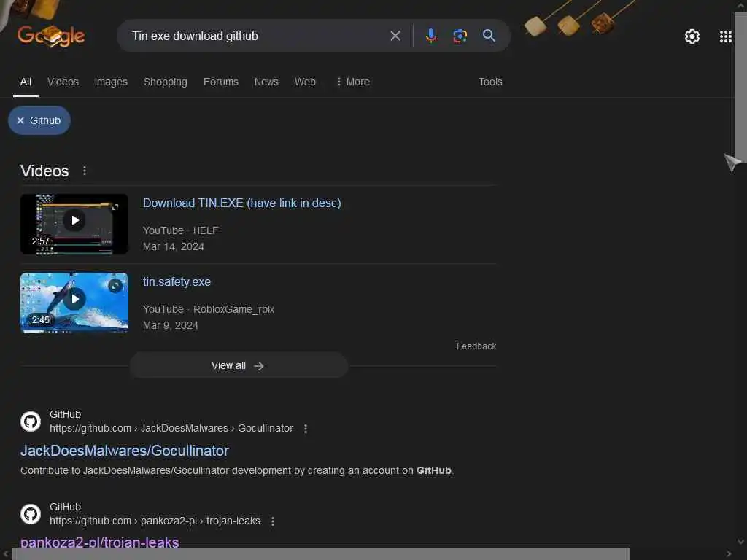The height and width of the screenshot is (560, 747).
Task: Click the horizontal scrollbar at bottom
Action: coord(321,554)
